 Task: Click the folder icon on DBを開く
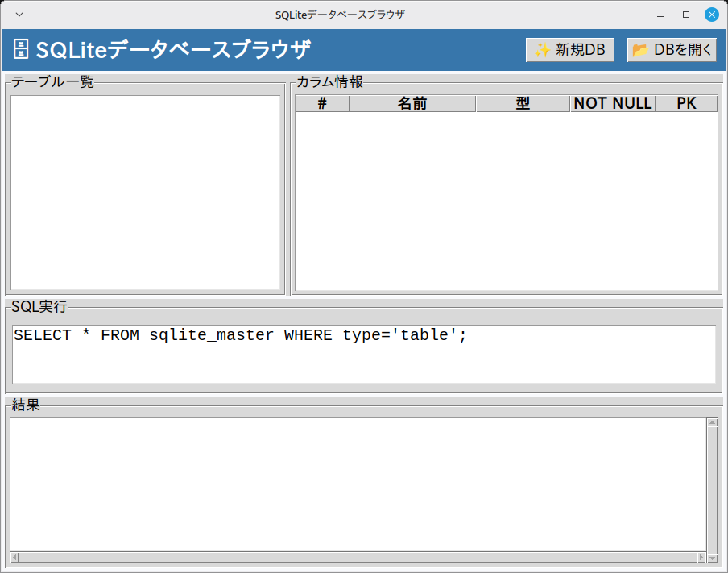pos(640,50)
